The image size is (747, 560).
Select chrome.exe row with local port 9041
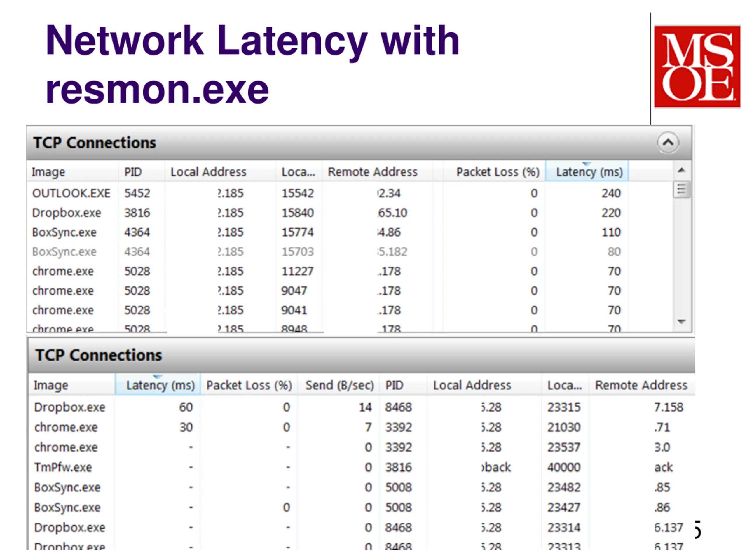350,310
